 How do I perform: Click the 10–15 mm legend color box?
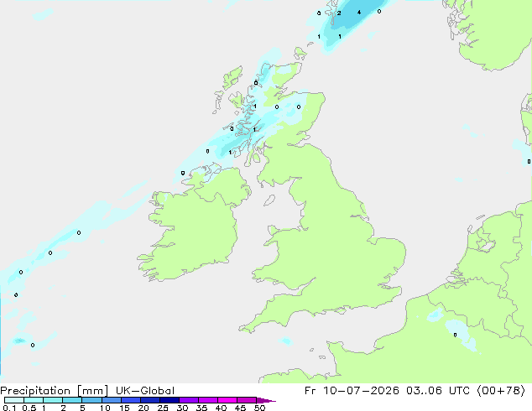coord(111,400)
